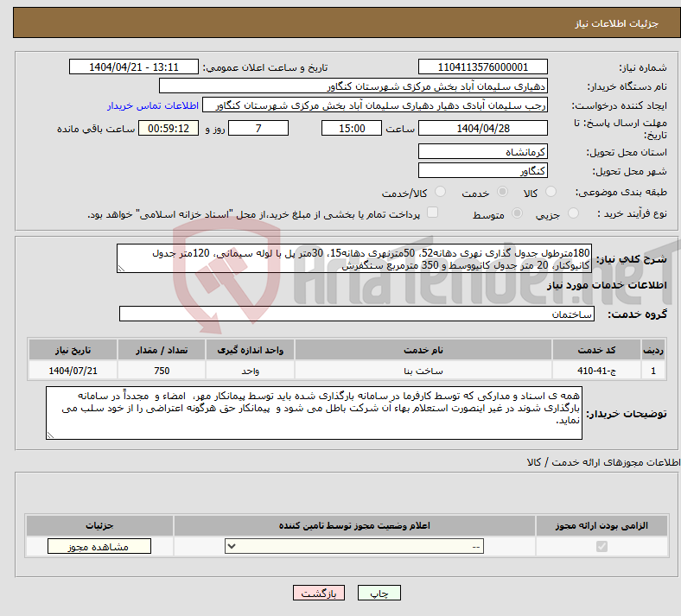Click the remaining time 00:59:12 field

169,128
